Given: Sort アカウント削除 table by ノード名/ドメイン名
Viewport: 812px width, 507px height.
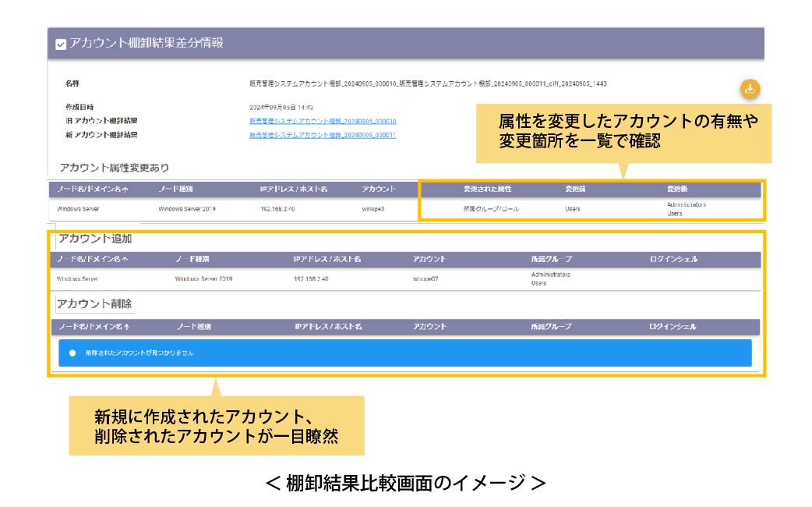Looking at the screenshot, I should 93,327.
